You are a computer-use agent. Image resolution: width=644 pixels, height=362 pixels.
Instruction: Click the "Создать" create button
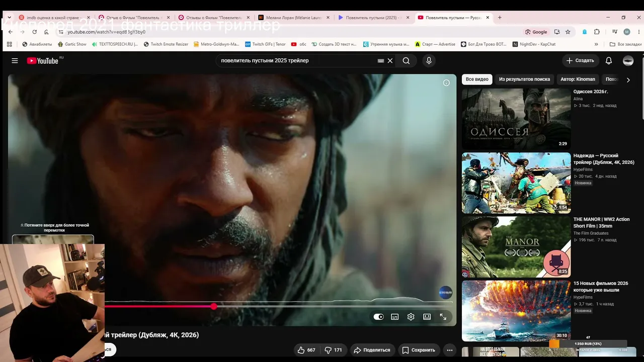[x=580, y=61]
